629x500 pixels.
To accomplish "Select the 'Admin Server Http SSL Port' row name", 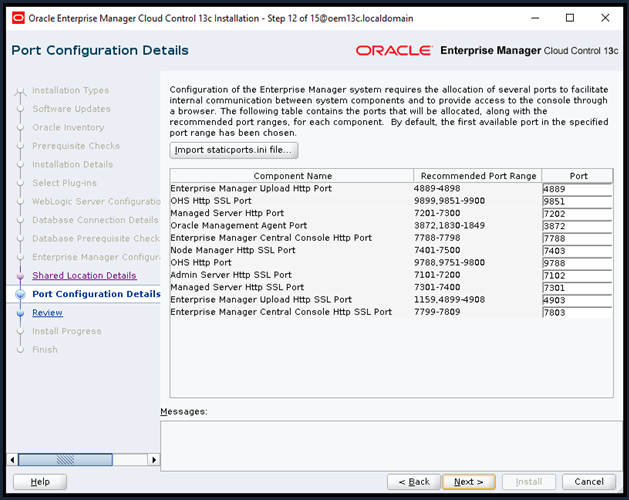I will point(231,275).
